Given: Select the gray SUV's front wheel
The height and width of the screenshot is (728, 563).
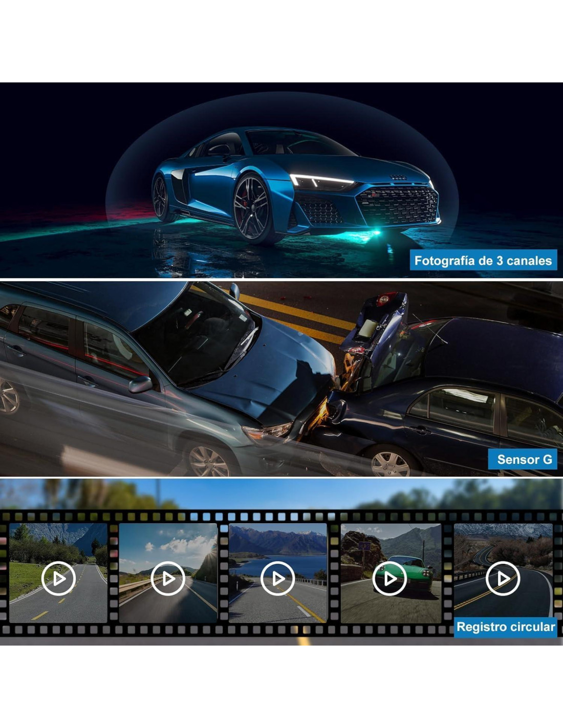Looking at the screenshot, I should point(209,460).
